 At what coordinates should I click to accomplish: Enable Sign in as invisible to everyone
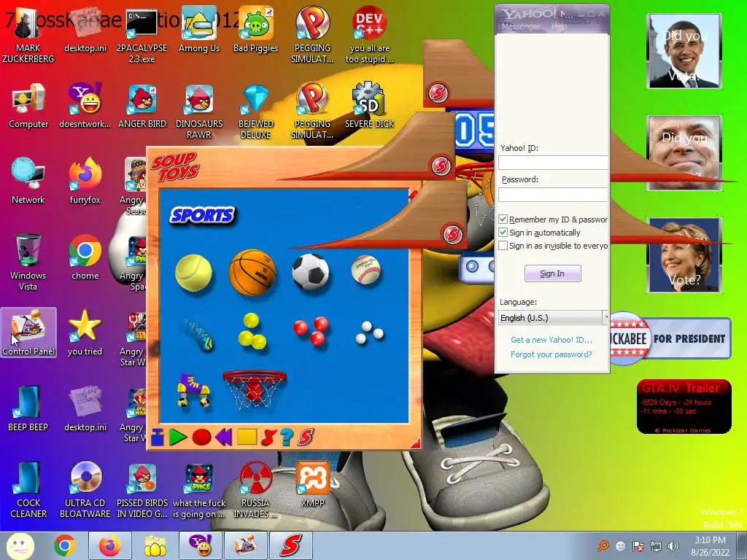tap(503, 246)
